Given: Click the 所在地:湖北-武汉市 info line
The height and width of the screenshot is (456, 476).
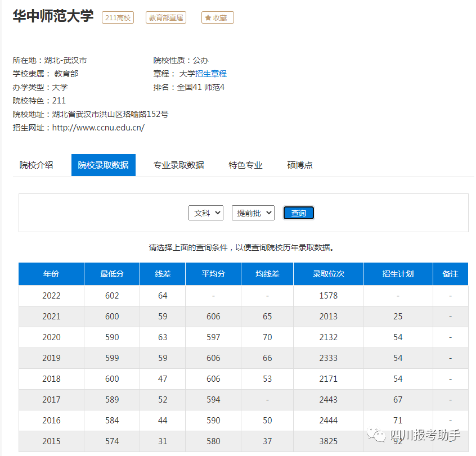Looking at the screenshot, I should [x=50, y=60].
